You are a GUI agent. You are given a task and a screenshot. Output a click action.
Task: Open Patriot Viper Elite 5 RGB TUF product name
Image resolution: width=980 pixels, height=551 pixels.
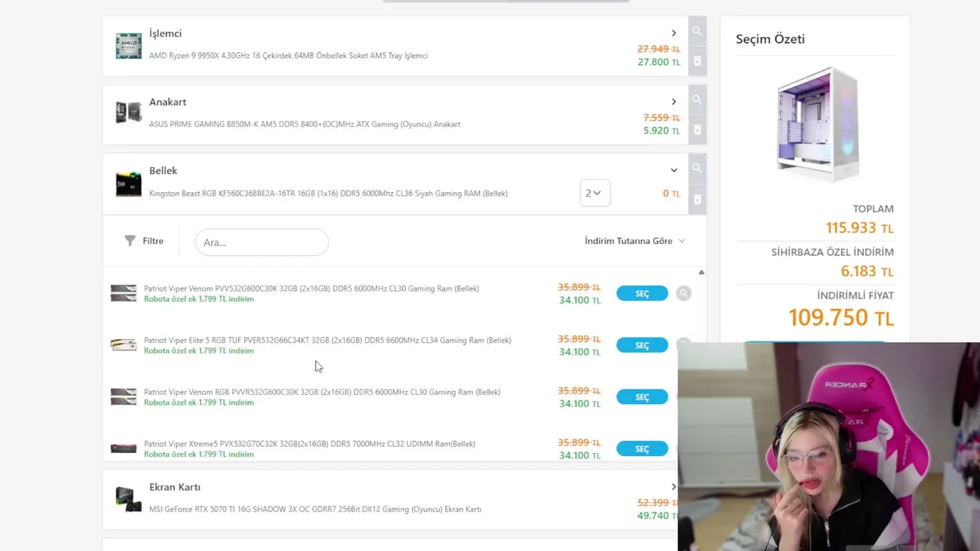(x=328, y=340)
